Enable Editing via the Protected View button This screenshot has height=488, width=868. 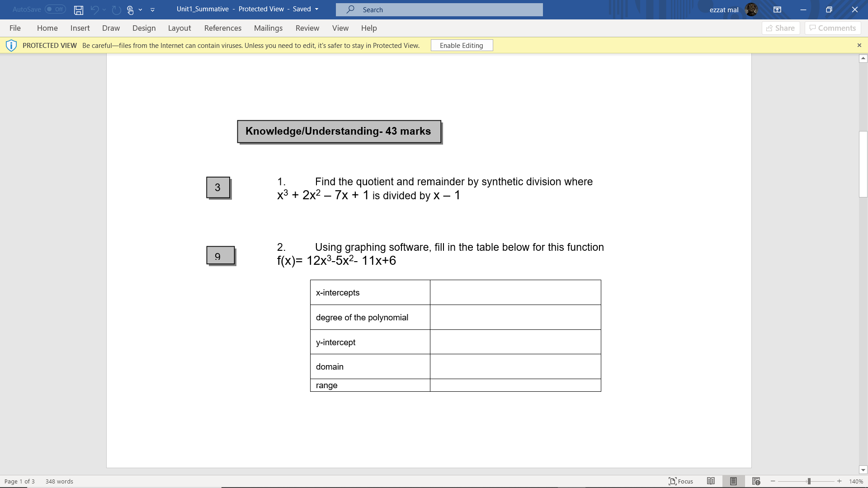pos(462,45)
